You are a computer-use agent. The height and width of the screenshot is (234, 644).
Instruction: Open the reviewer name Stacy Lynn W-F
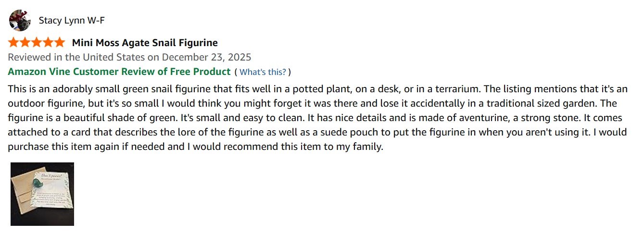coord(72,20)
